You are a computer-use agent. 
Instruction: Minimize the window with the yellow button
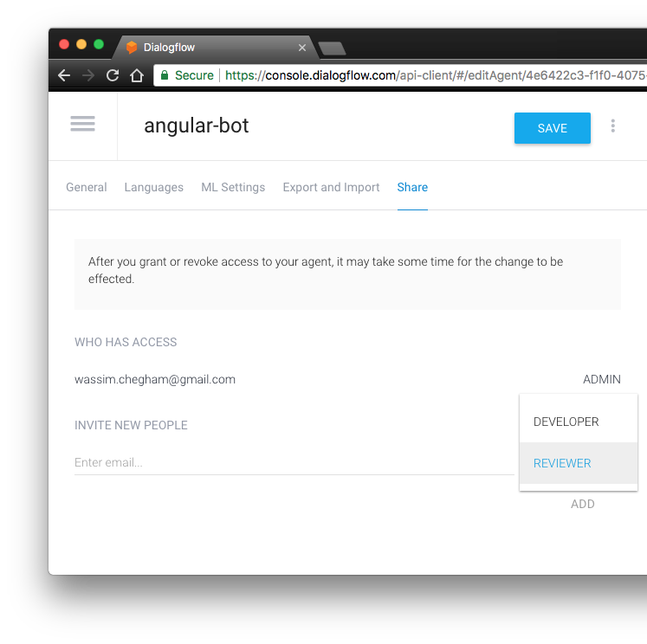81,44
